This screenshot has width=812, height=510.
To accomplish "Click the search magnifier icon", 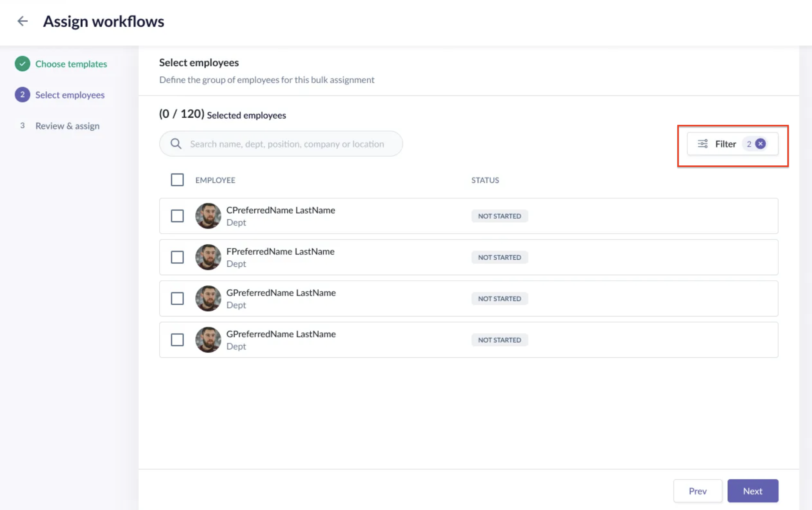I will [176, 144].
